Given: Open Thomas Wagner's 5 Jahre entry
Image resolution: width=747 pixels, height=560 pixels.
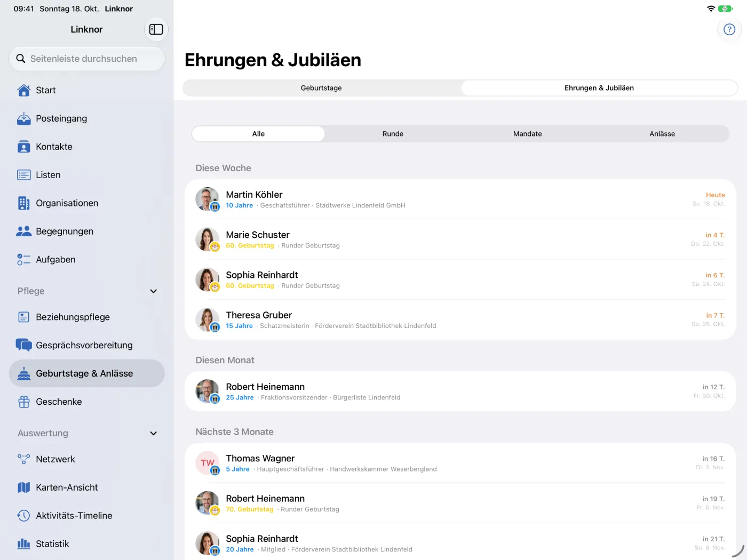Looking at the screenshot, I should point(460,463).
